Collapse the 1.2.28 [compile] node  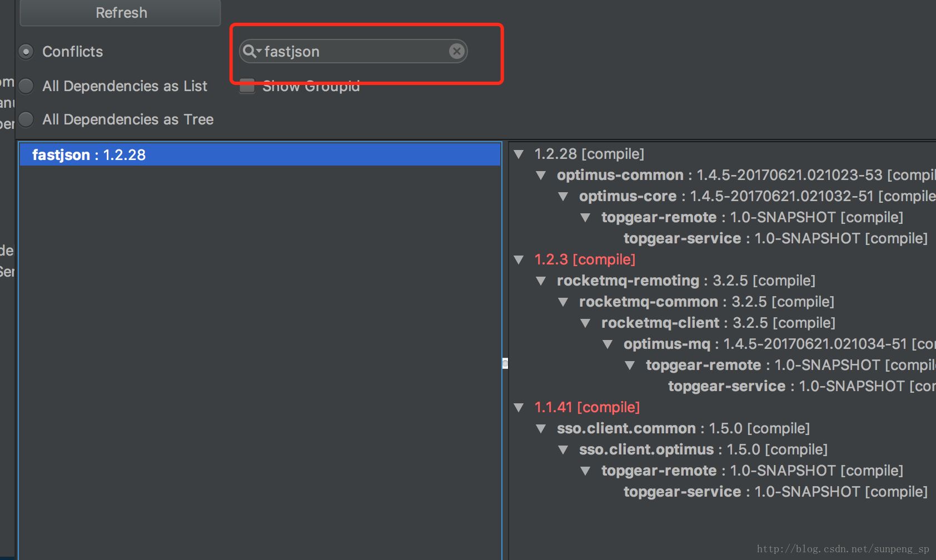coord(519,154)
